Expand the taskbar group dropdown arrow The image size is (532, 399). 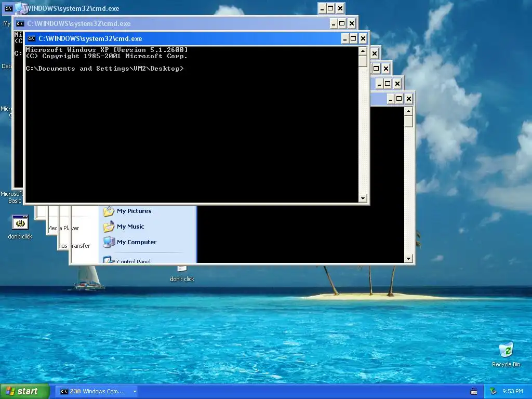[135, 392]
